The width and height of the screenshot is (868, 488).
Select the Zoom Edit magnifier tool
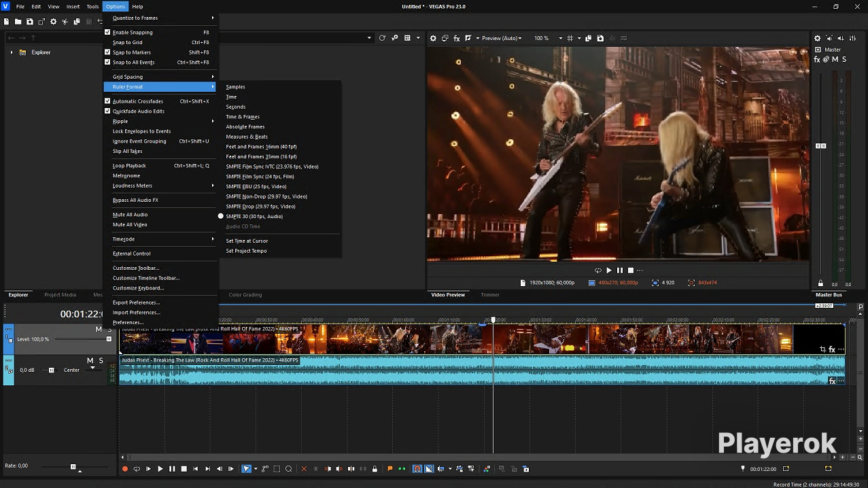click(x=289, y=469)
